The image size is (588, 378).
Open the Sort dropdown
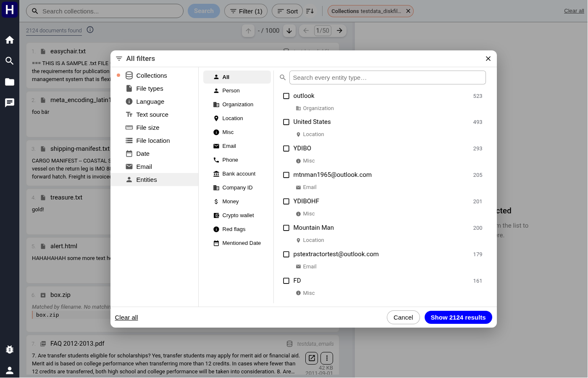click(287, 11)
